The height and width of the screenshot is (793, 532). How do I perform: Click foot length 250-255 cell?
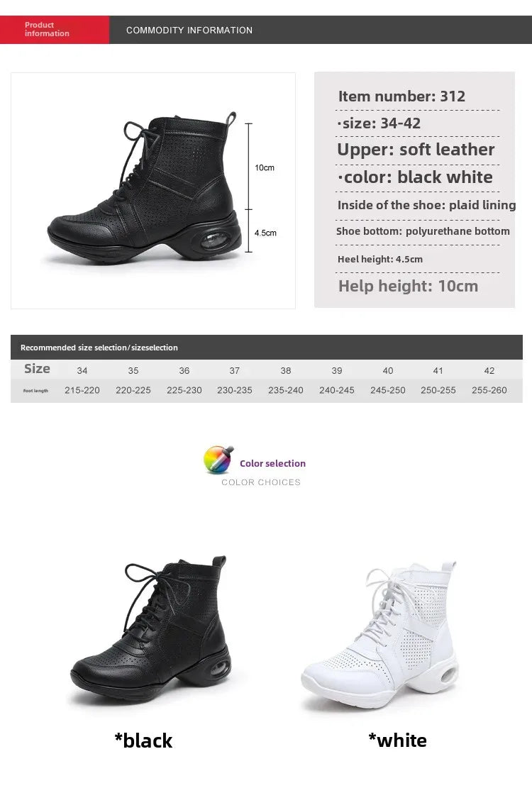[438, 390]
